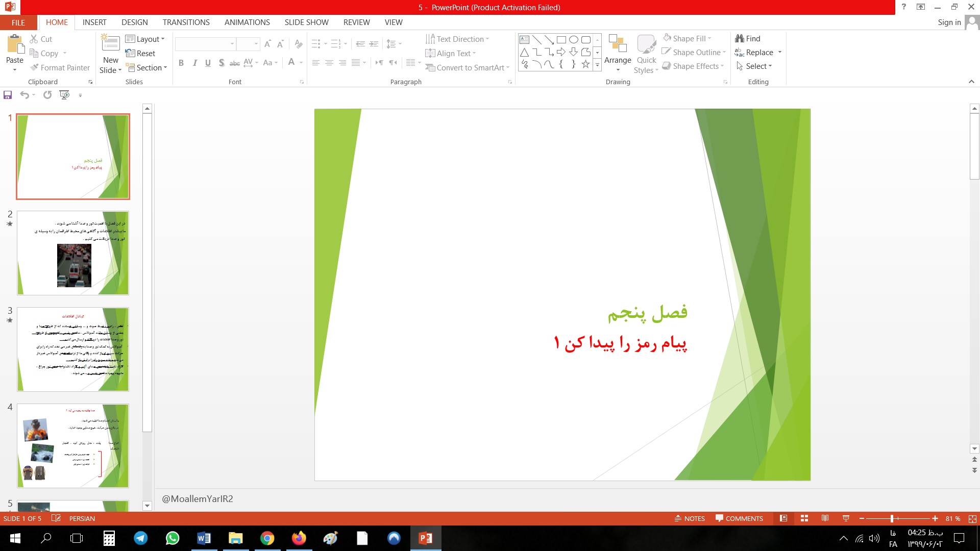This screenshot has width=980, height=551.
Task: Switch to Slide Sorter view icon
Action: coord(804,518)
